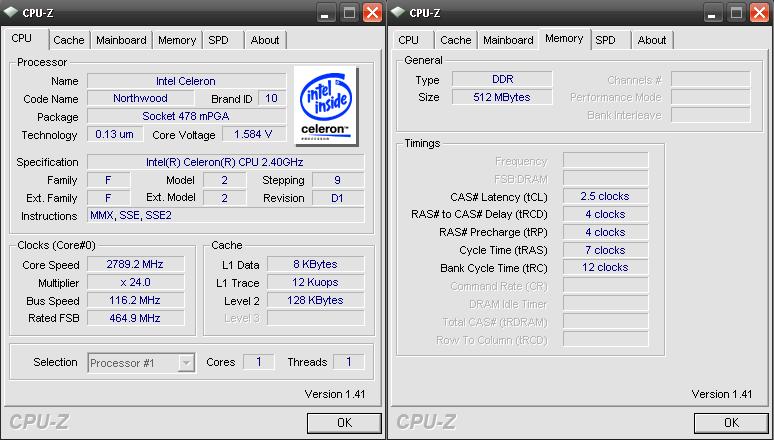Viewport: 774px width, 440px height.
Task: Close the left CPU-Z window
Action: (x=372, y=13)
